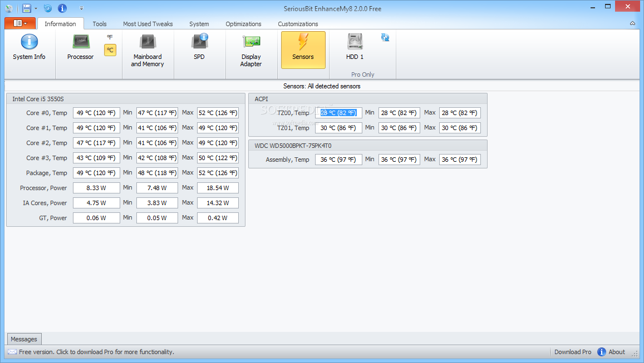Screen dimensions: 644x363
Task: Click the 'GT, Power' label
Action: click(x=53, y=218)
